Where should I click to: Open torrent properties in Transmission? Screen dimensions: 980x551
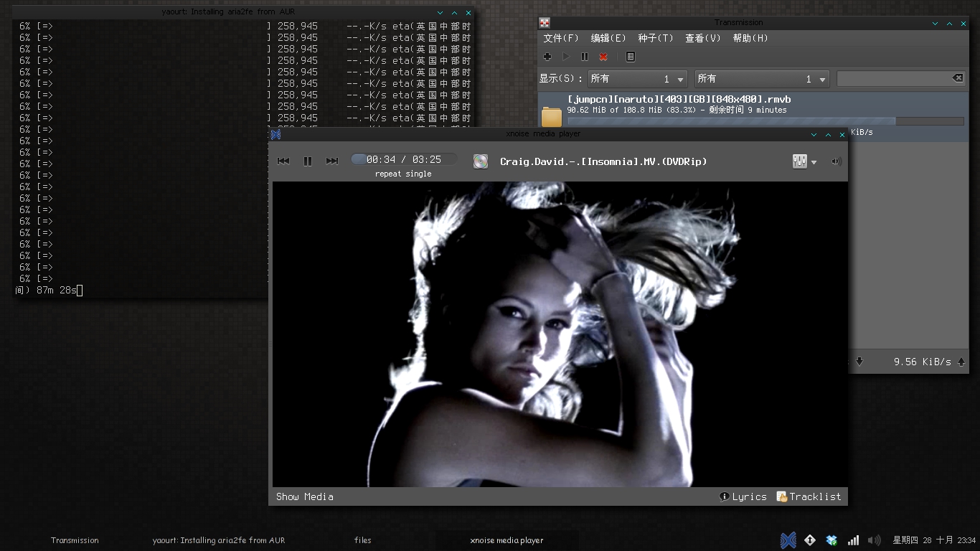click(631, 57)
